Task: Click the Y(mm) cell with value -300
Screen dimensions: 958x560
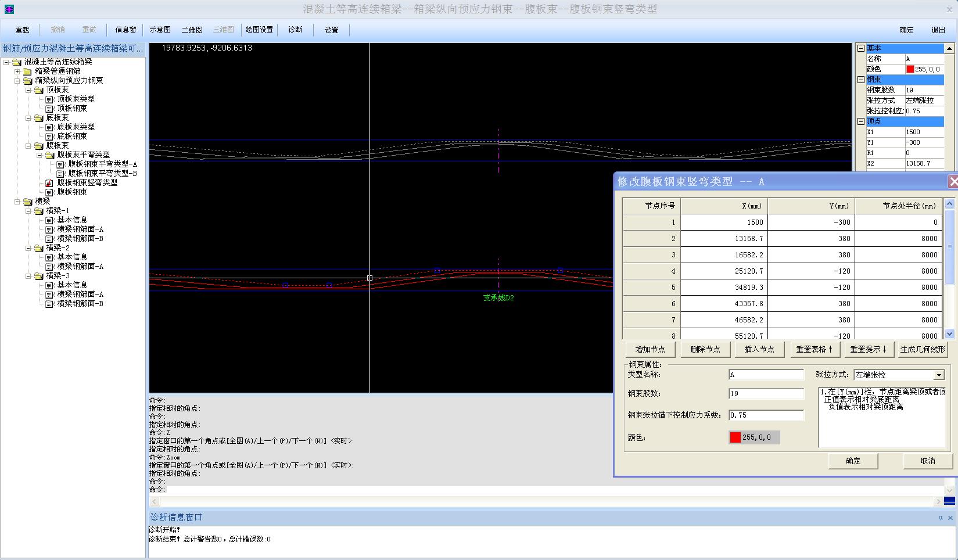Action: [811, 222]
